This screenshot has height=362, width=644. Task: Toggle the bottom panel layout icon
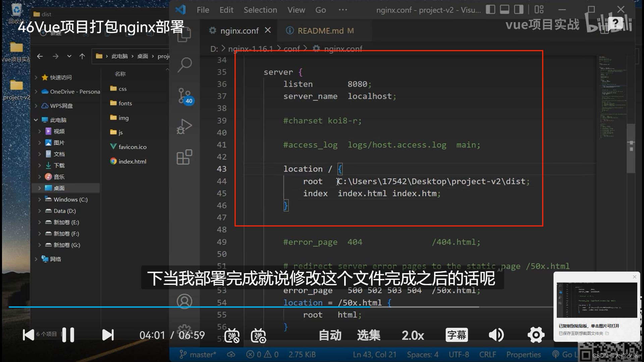point(504,9)
